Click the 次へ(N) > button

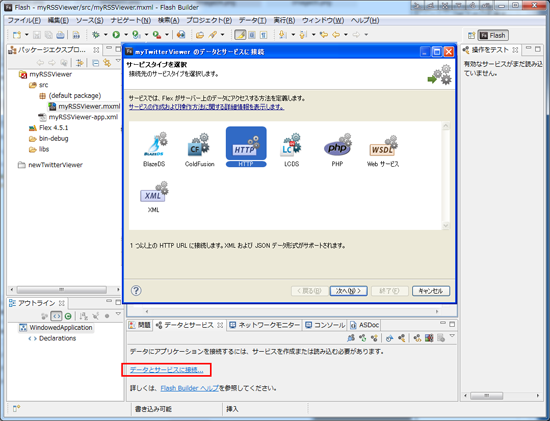[x=349, y=291]
